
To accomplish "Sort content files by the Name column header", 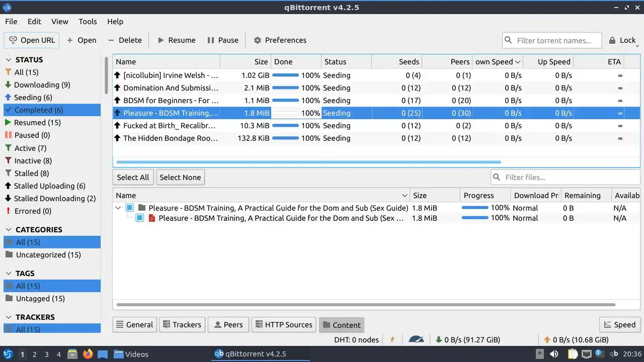I will [x=261, y=196].
